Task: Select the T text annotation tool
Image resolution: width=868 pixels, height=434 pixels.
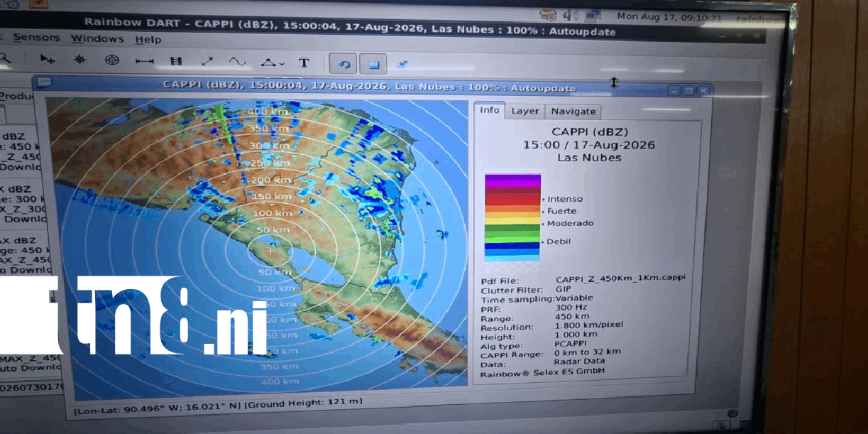Action: [304, 63]
